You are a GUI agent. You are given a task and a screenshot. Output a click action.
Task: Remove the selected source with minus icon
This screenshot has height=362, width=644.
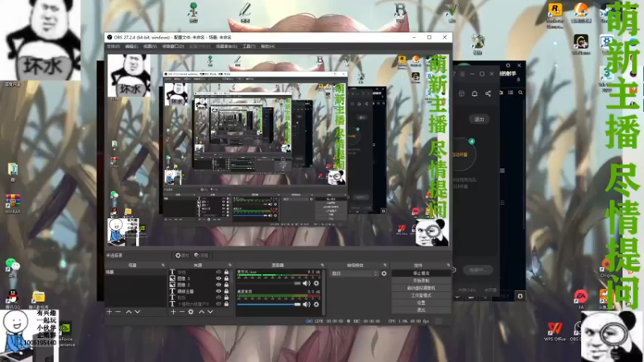coord(182,312)
